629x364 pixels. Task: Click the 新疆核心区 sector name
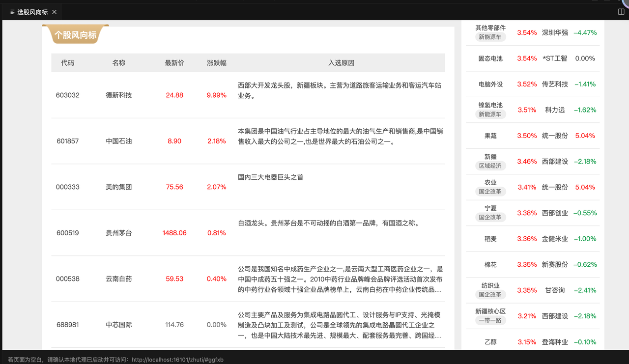point(490,311)
